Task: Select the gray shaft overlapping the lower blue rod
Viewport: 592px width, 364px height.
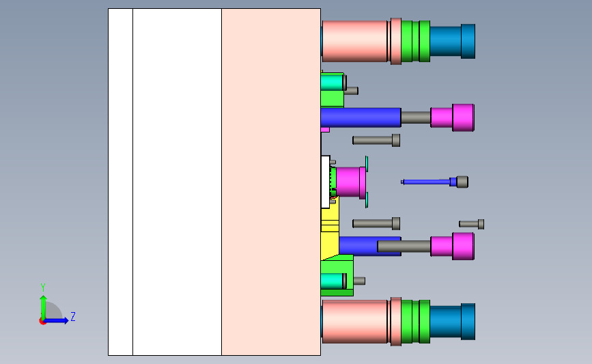Action: [x=404, y=246]
